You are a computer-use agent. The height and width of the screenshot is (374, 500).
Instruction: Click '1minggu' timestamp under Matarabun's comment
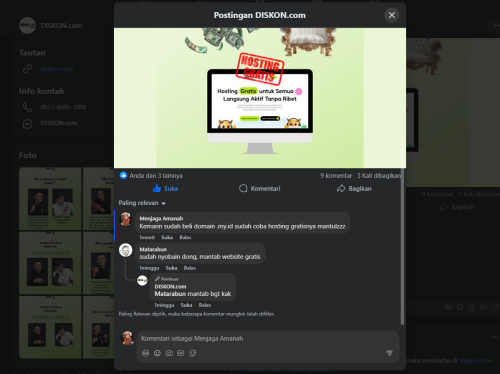click(149, 268)
